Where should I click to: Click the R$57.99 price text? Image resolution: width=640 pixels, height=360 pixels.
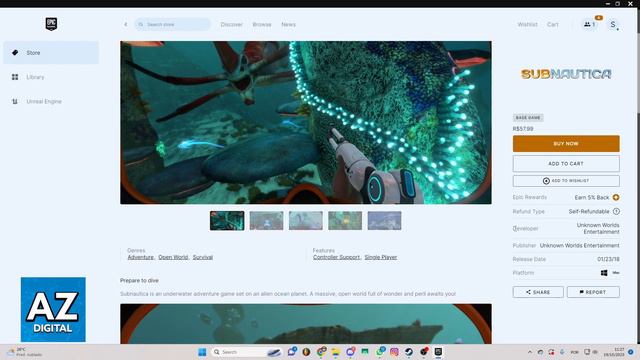(523, 129)
